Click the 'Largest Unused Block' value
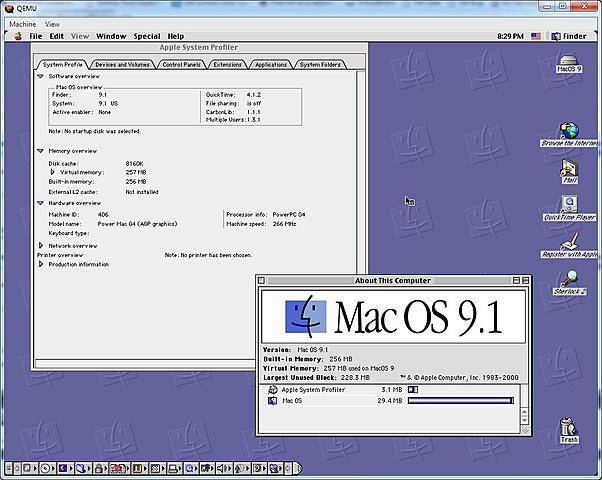 355,378
